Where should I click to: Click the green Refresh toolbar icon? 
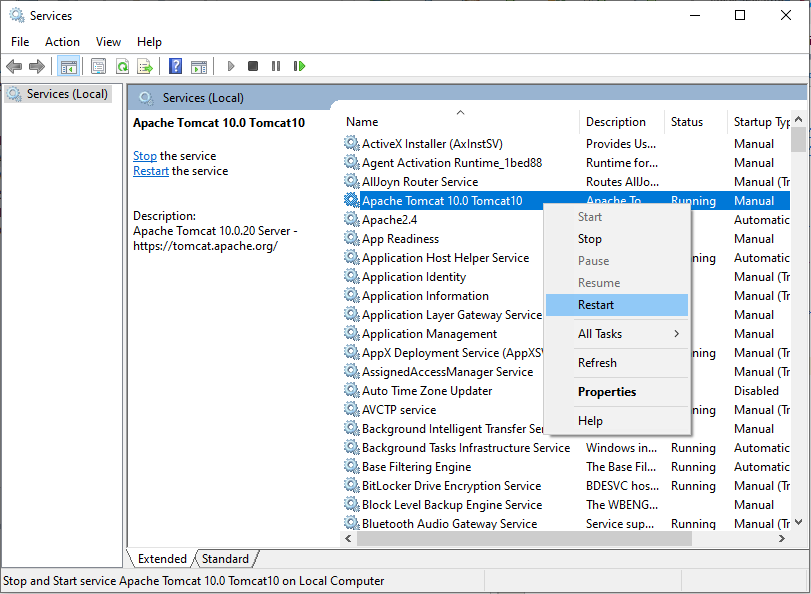pos(123,66)
